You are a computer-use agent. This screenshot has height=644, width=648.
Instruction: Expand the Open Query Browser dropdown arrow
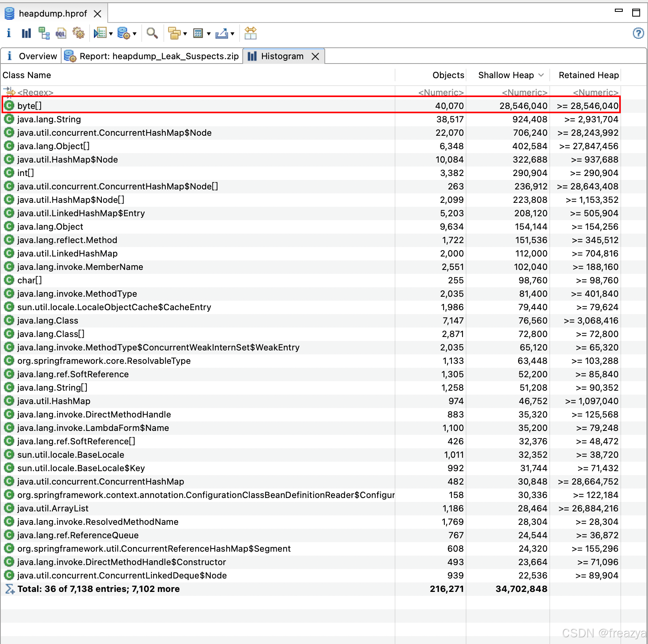(135, 34)
